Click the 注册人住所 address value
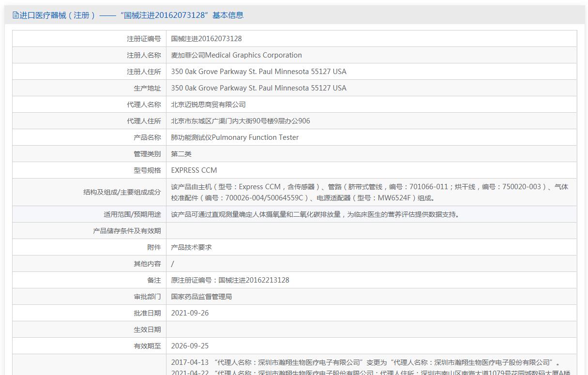 (x=258, y=72)
